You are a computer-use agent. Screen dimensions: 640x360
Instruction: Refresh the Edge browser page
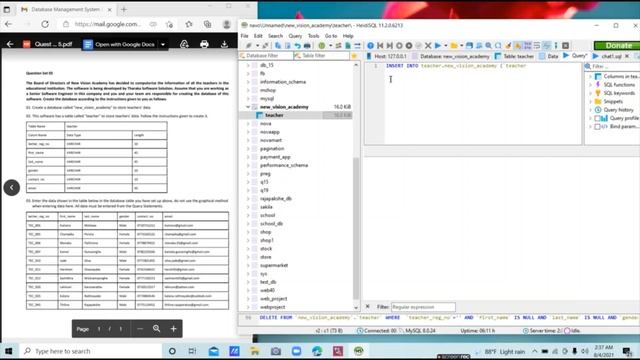point(45,24)
